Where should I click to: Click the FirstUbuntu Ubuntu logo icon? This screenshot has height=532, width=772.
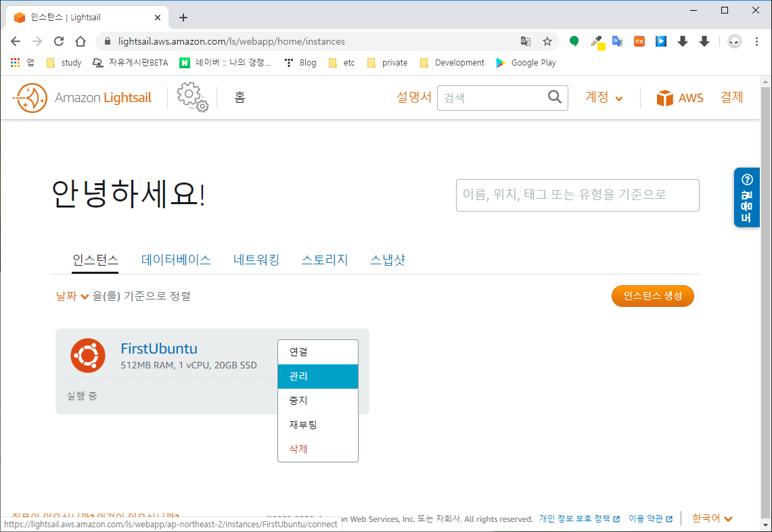coord(88,356)
